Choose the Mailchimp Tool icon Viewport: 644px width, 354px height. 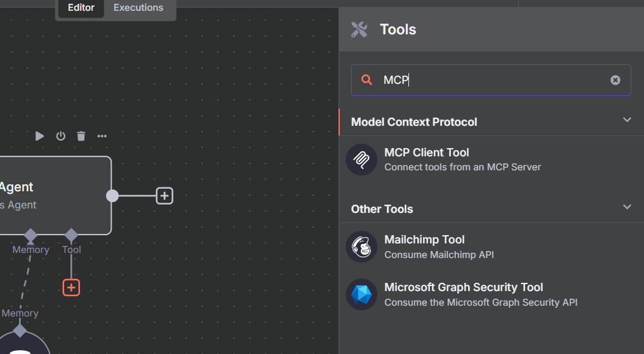361,247
